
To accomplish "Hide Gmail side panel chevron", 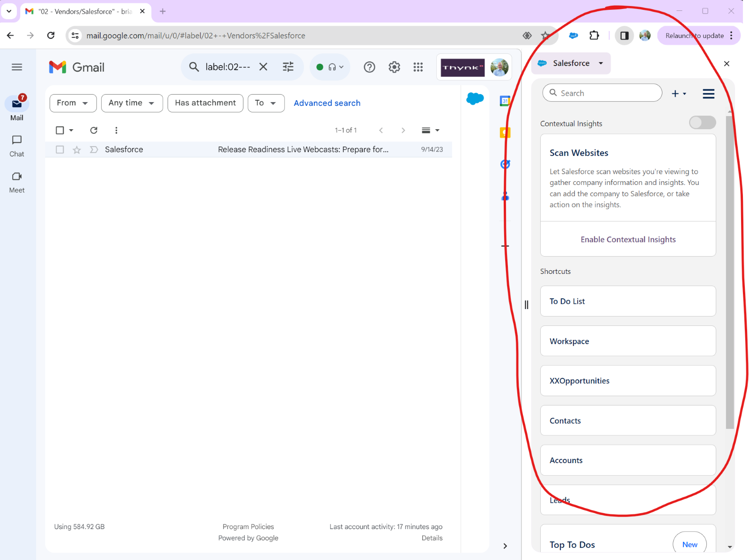I will (x=505, y=546).
